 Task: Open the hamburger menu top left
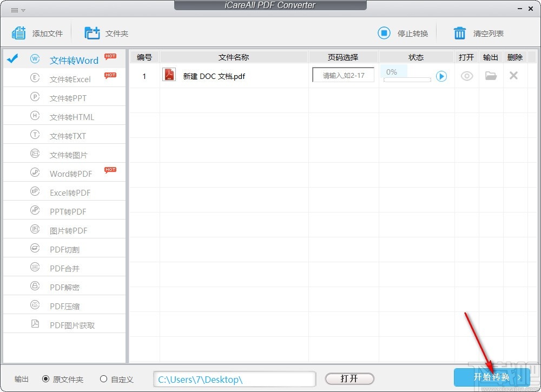[14, 9]
